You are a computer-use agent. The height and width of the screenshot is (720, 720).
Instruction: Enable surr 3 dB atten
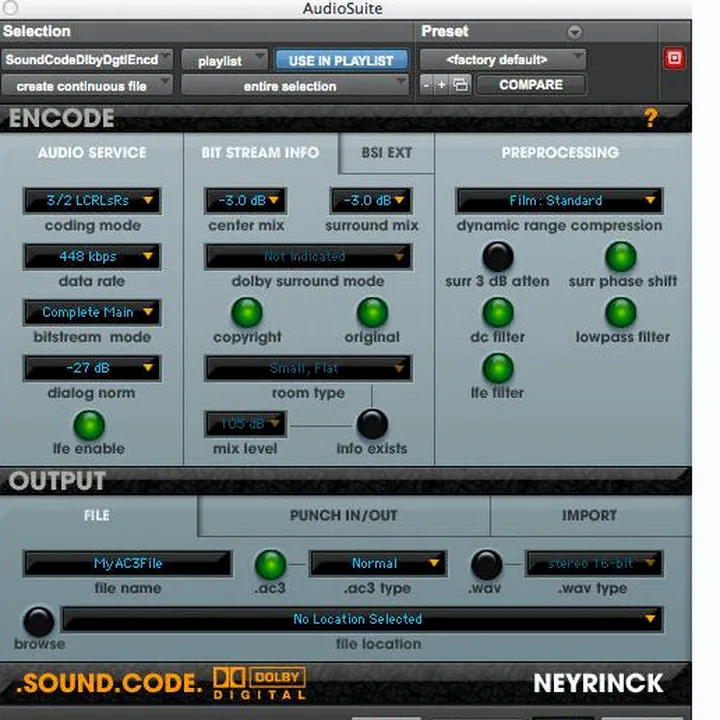498,257
